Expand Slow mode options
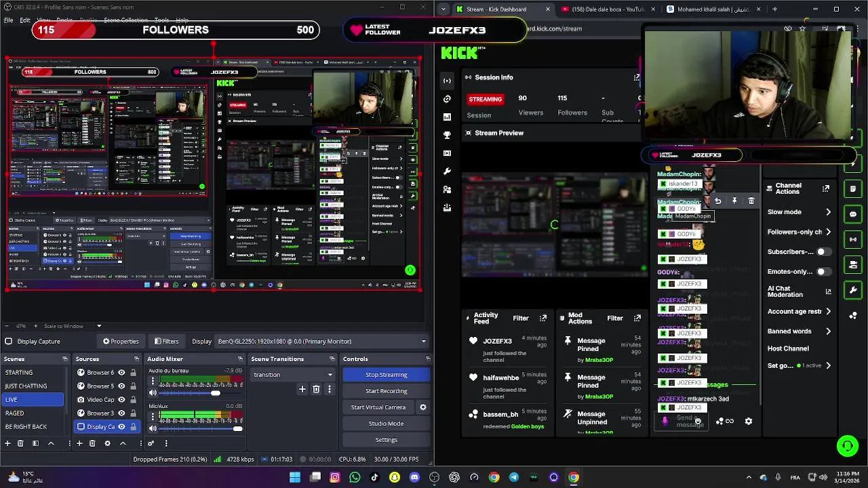Screen dimensions: 868x488 828,212
